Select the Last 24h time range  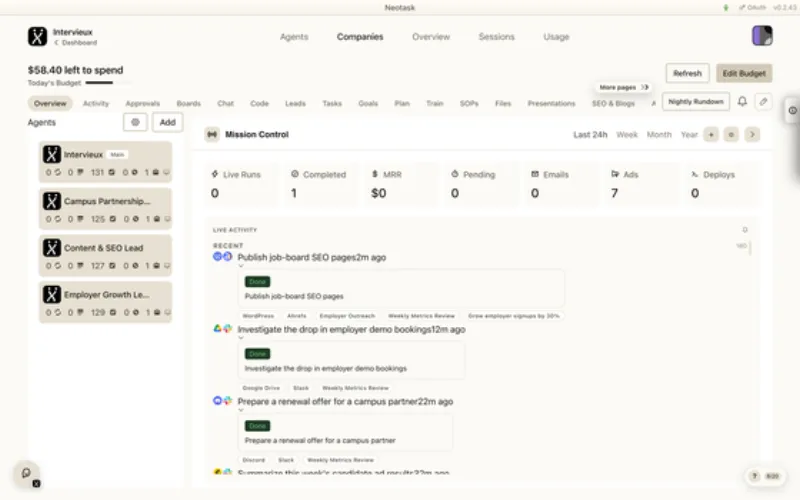pos(590,135)
